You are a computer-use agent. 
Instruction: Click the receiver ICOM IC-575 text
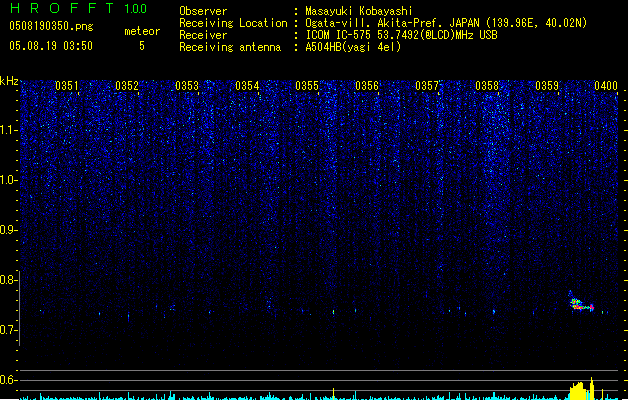point(401,35)
